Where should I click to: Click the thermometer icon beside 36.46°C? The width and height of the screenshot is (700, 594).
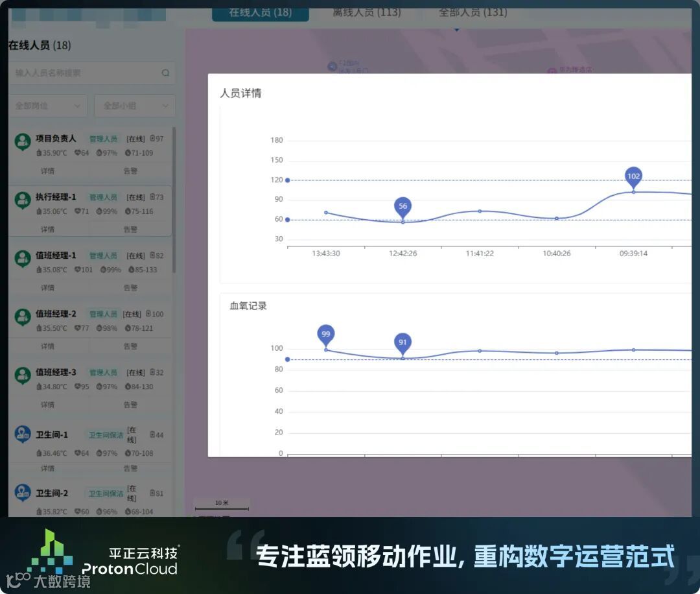tap(39, 453)
